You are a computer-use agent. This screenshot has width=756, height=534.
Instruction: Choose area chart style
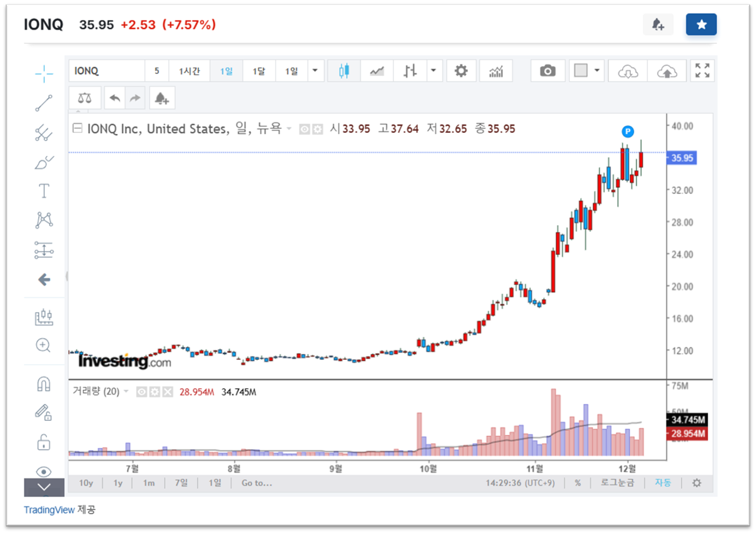click(x=377, y=71)
